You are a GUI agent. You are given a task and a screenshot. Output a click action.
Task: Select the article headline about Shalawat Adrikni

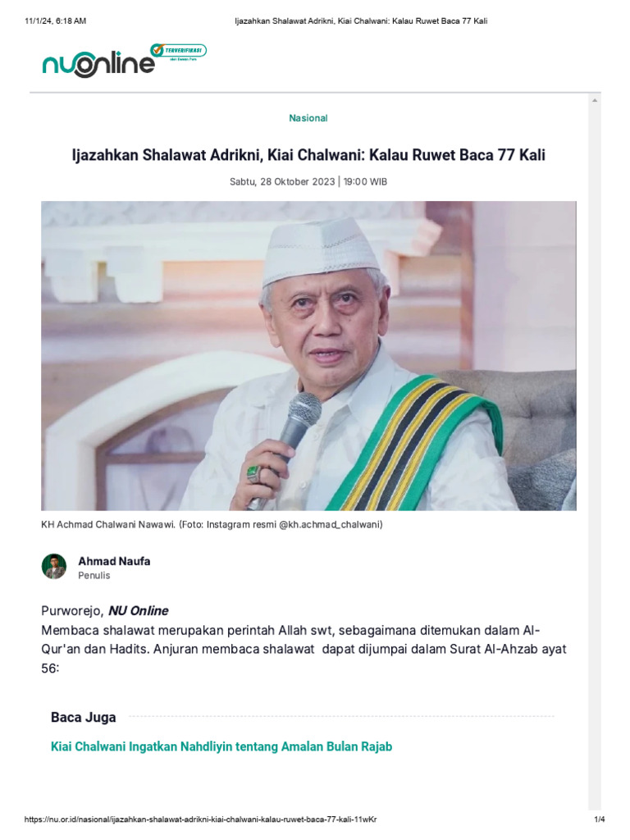pos(308,156)
